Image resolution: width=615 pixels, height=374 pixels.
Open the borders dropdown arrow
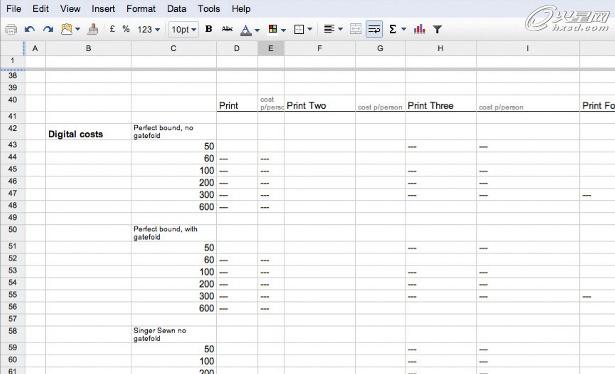[x=310, y=29]
